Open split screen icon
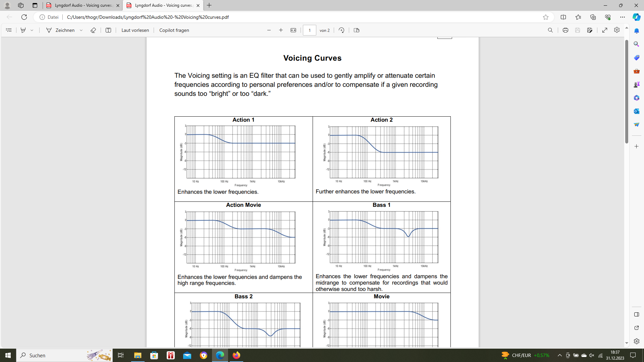The image size is (644, 362). click(x=563, y=17)
